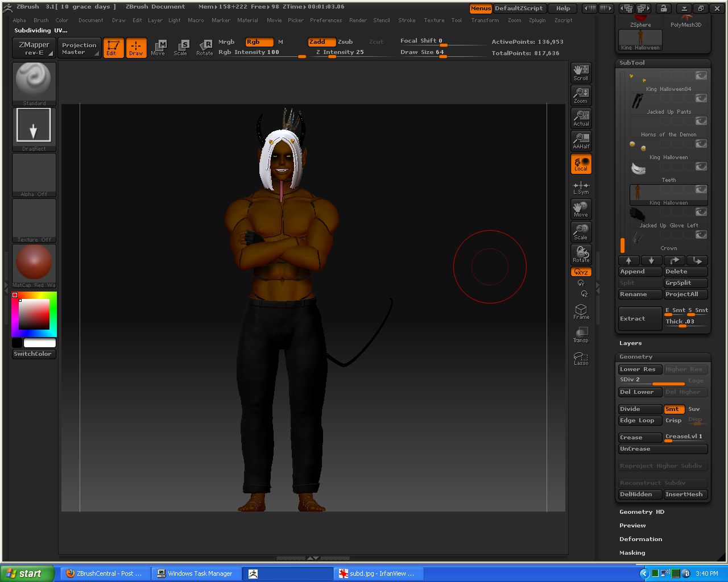The width and height of the screenshot is (728, 582).
Task: Toggle Edit mode on the top shelf
Action: click(x=113, y=48)
